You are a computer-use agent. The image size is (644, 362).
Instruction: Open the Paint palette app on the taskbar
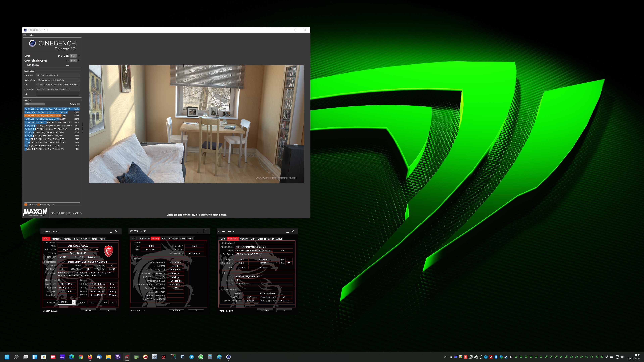pyautogui.click(x=219, y=357)
